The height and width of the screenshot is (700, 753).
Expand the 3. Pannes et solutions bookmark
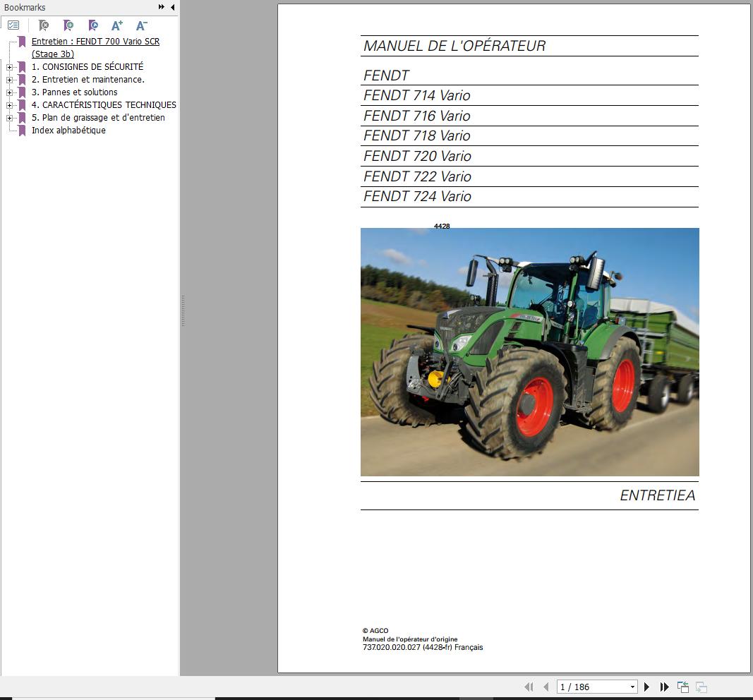(x=9, y=92)
